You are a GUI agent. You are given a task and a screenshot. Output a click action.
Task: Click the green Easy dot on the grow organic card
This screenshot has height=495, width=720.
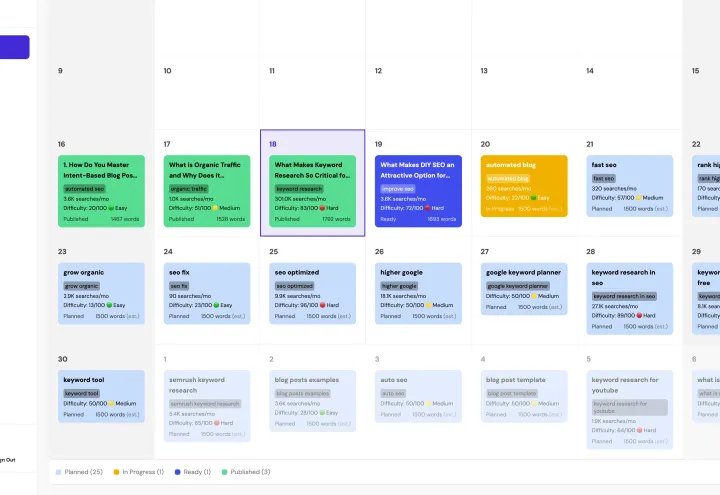(x=109, y=305)
